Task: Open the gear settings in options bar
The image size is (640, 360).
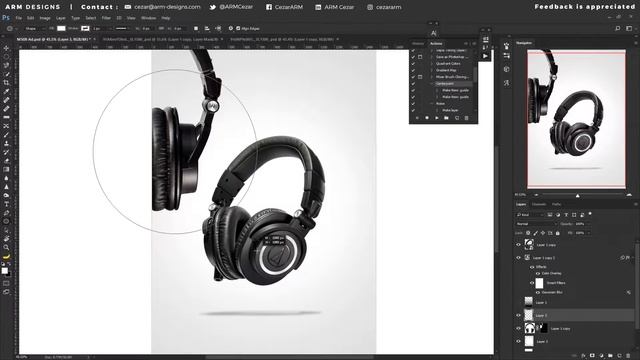Action: [x=231, y=29]
